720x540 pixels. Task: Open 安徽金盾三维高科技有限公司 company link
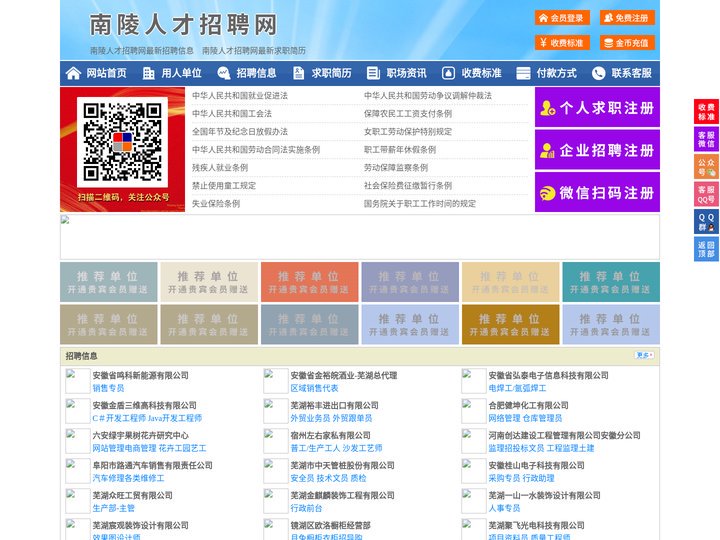coord(145,405)
